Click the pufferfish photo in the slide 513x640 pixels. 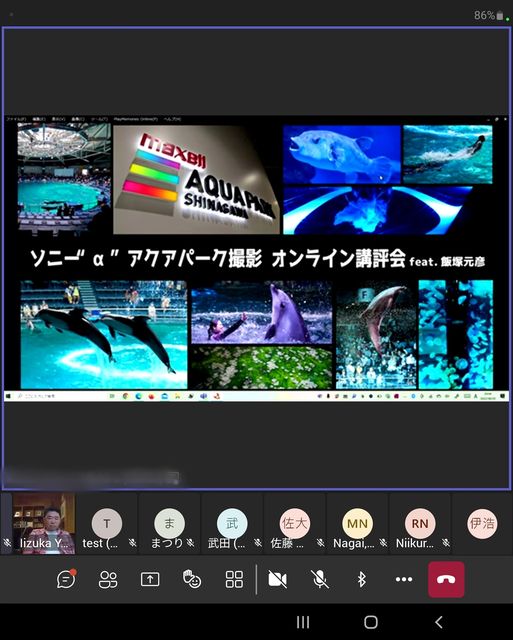click(342, 154)
